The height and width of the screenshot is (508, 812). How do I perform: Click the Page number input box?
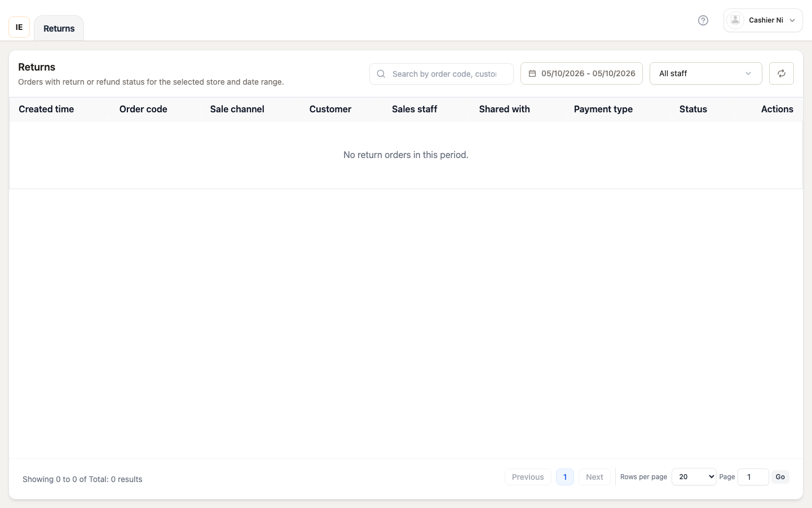tap(753, 477)
